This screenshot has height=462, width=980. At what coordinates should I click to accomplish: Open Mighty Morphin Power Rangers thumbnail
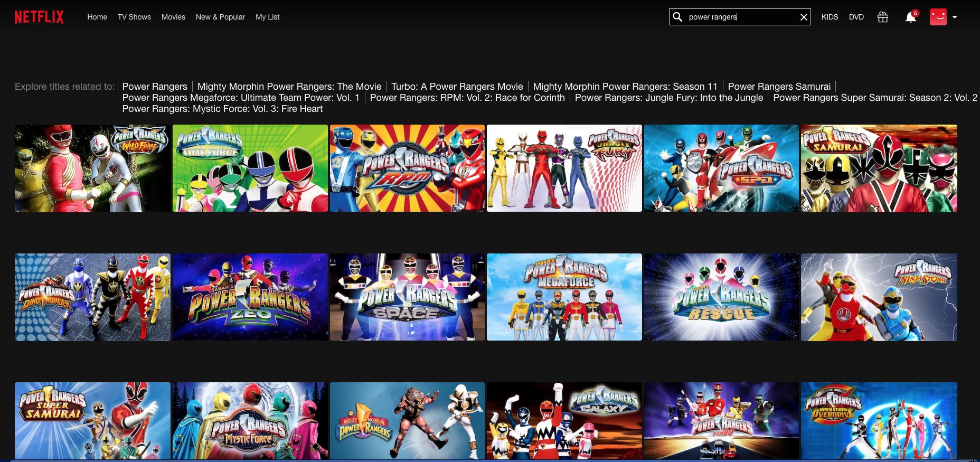point(407,421)
